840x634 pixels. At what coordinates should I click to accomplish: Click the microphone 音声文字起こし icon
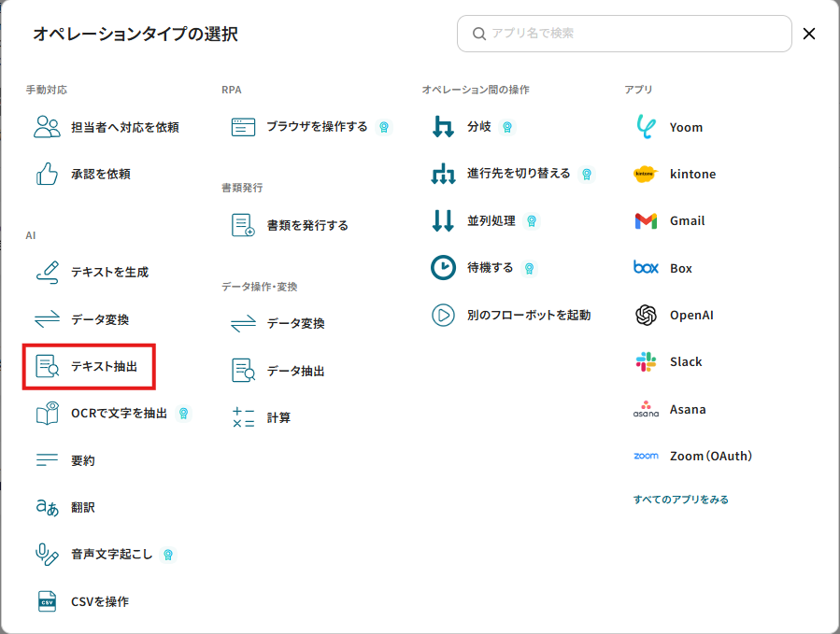47,555
